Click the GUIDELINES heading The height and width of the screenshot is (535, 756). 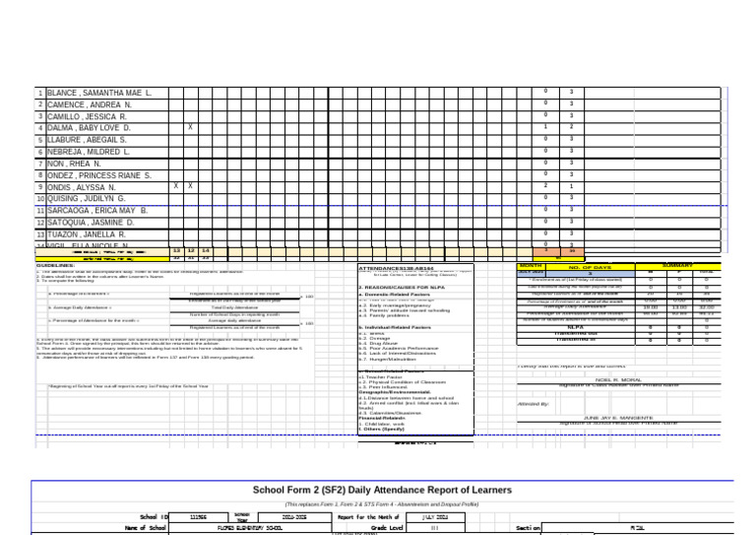pyautogui.click(x=55, y=265)
